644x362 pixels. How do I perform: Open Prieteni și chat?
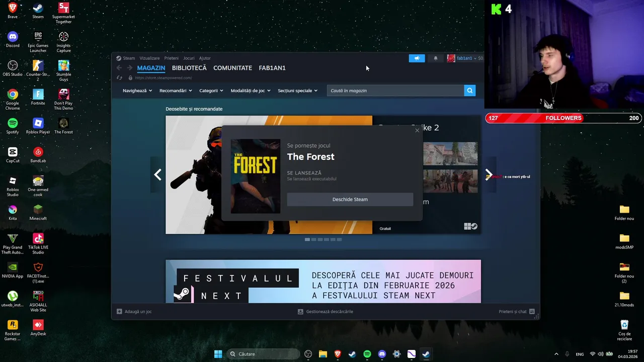coord(517,312)
